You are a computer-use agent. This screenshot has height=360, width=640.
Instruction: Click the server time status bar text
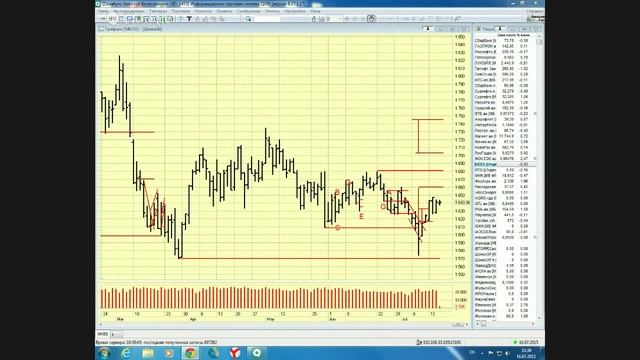click(x=156, y=342)
